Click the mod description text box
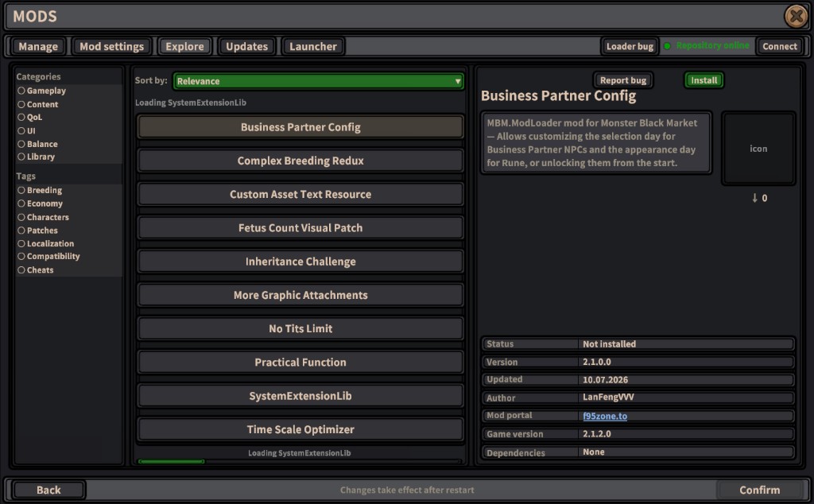This screenshot has height=504, width=814. pyautogui.click(x=596, y=143)
